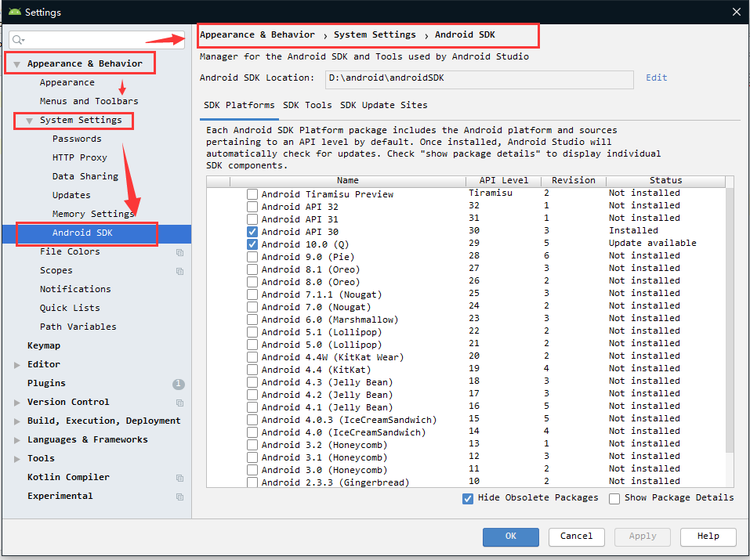Click project-level icon beside Scopes
Image resolution: width=750 pixels, height=560 pixels.
point(179,271)
